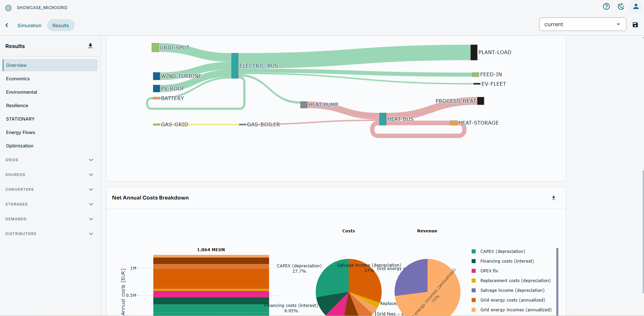
Task: Open the Economics results page
Action: (50, 79)
